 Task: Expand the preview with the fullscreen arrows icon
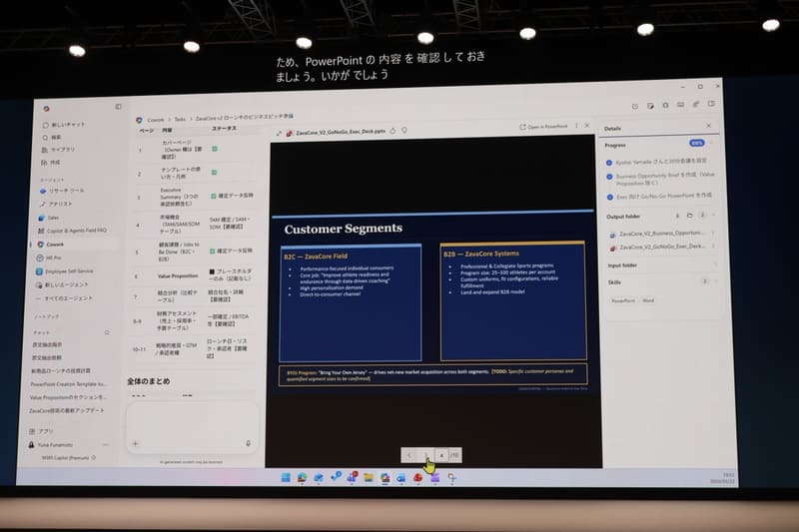point(279,134)
